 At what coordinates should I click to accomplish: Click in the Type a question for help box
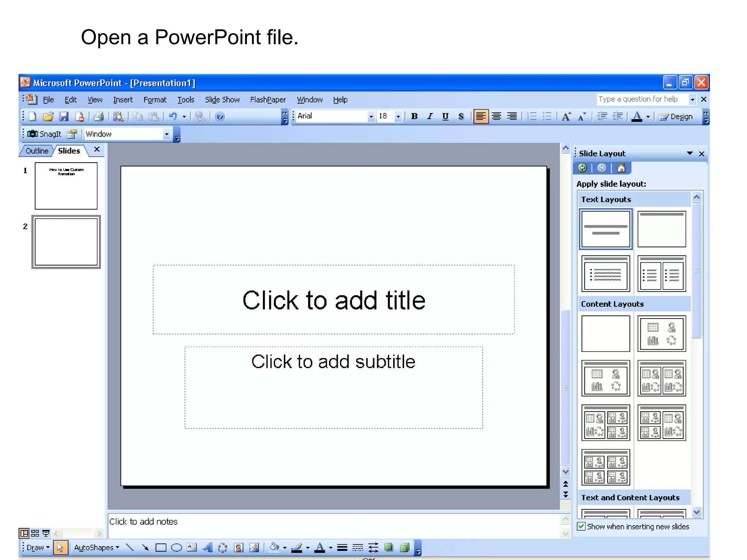642,99
